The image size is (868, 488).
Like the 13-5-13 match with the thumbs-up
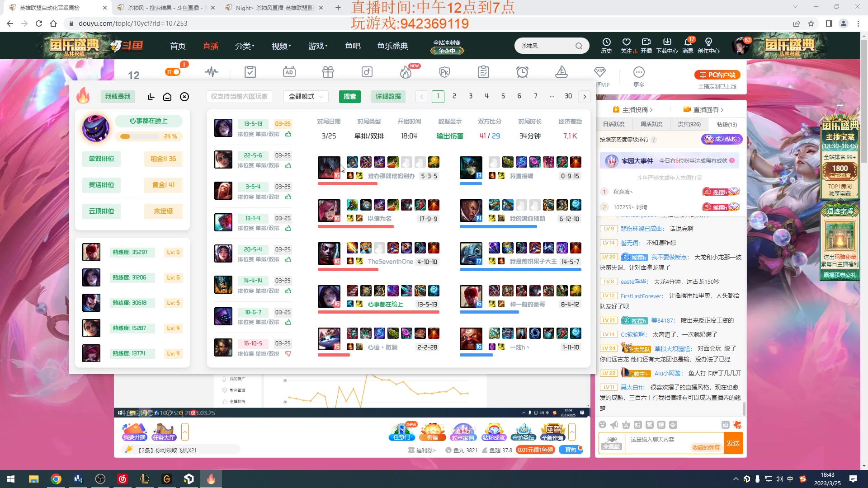pos(288,134)
